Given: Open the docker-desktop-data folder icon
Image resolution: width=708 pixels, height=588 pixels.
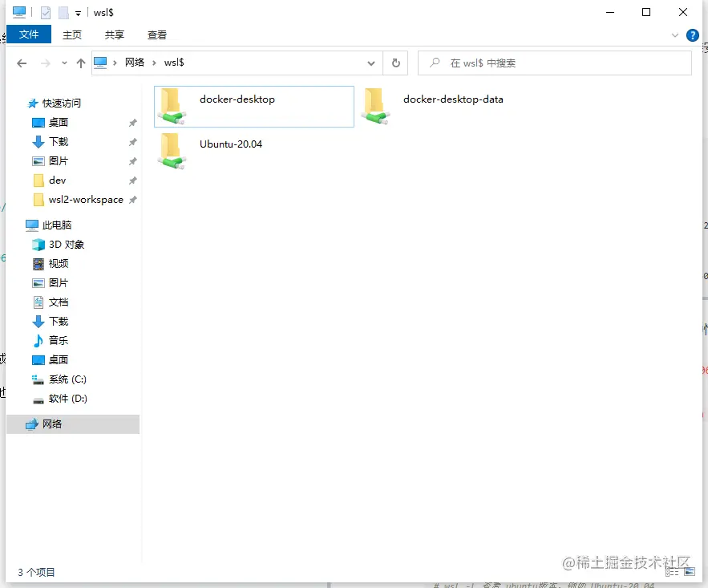Looking at the screenshot, I should pos(376,107).
